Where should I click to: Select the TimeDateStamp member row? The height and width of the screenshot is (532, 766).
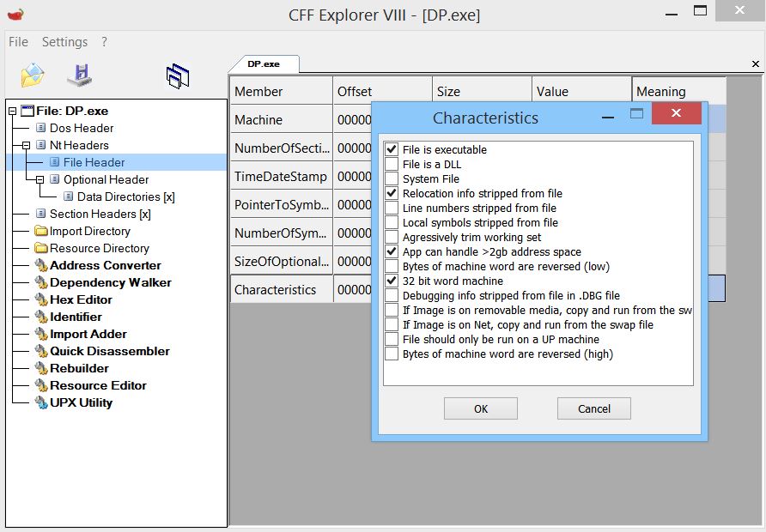282,176
